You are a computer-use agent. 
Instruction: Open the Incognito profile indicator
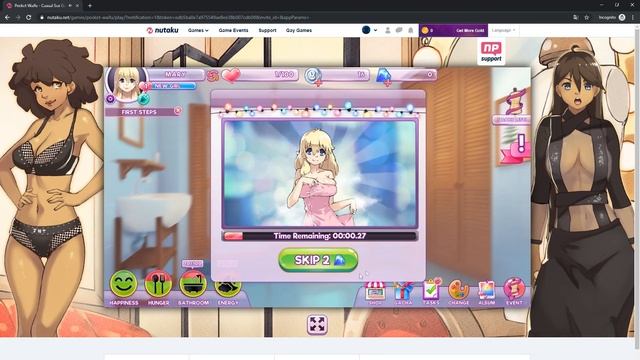(x=611, y=18)
